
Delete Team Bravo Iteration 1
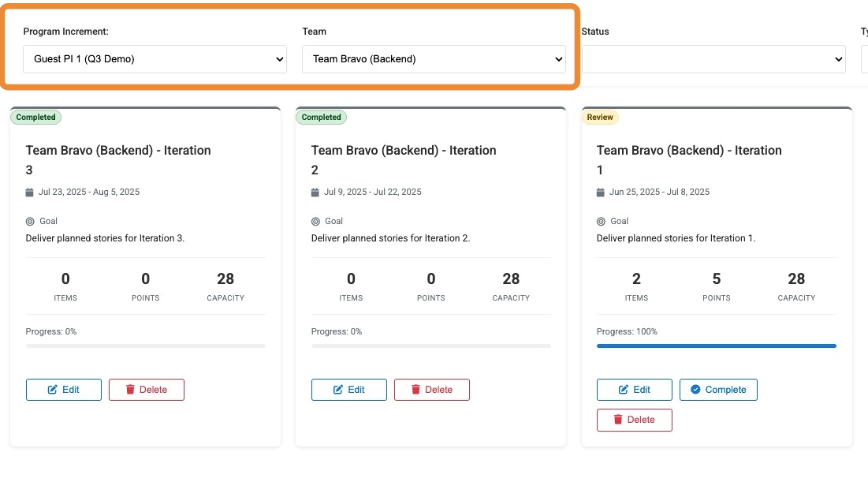[x=635, y=420]
